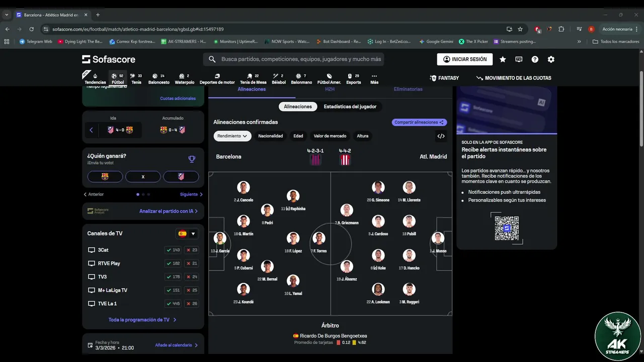644x362 pixels.
Task: Select the Valor de mercado filter
Action: [x=330, y=136]
